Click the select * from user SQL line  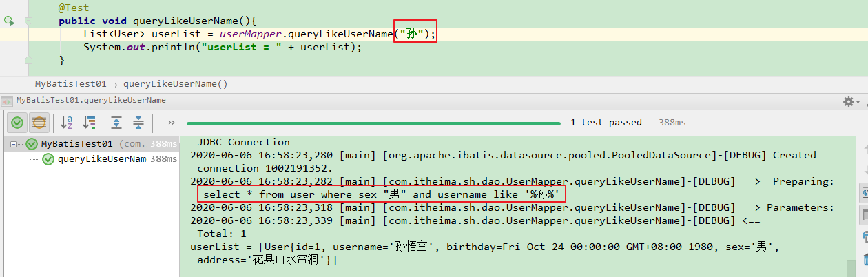click(x=382, y=194)
